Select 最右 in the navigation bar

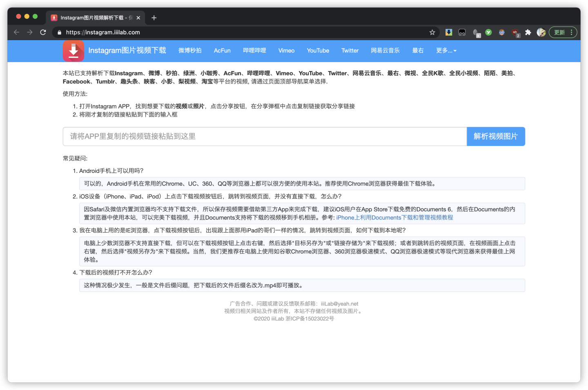pyautogui.click(x=418, y=51)
